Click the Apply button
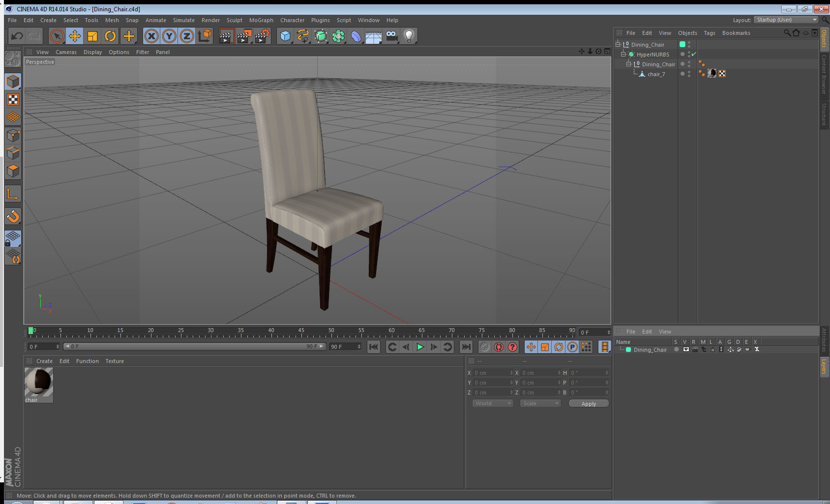830x504 pixels. pos(589,404)
